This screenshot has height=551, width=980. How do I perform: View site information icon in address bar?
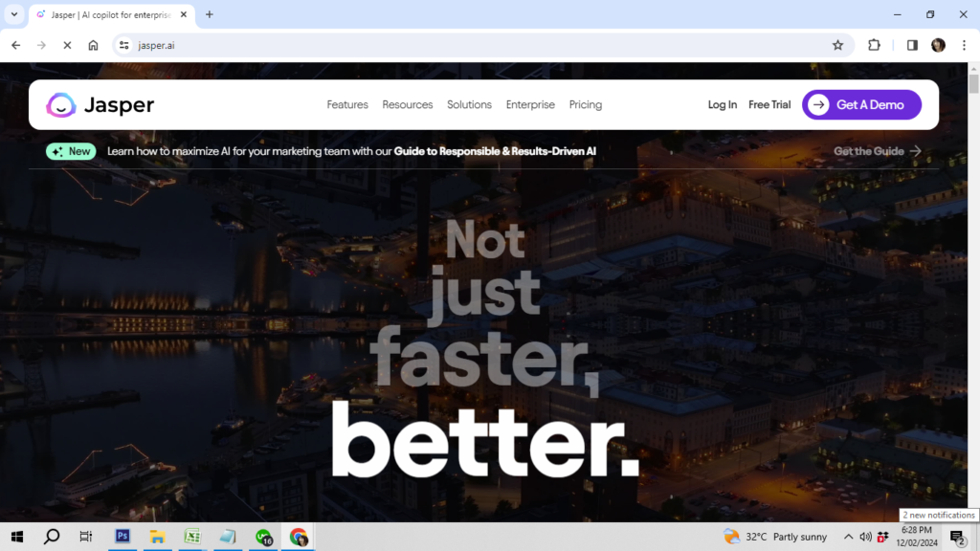pyautogui.click(x=123, y=45)
